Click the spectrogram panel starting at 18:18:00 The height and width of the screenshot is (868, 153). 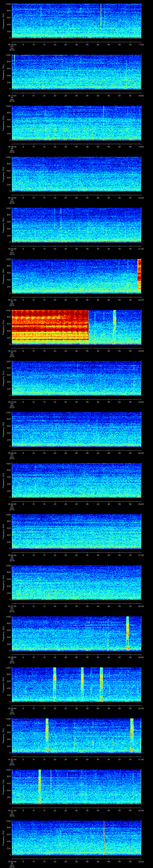click(x=76, y=123)
